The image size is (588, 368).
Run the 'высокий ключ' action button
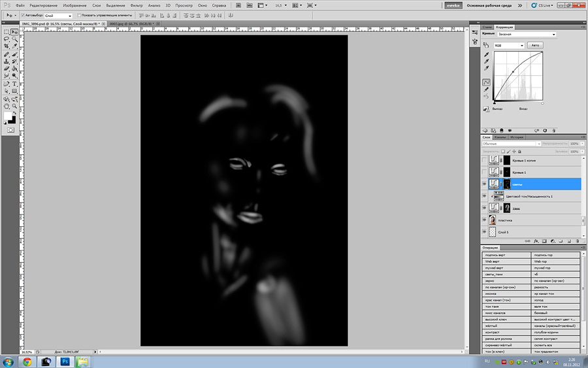pyautogui.click(x=506, y=319)
